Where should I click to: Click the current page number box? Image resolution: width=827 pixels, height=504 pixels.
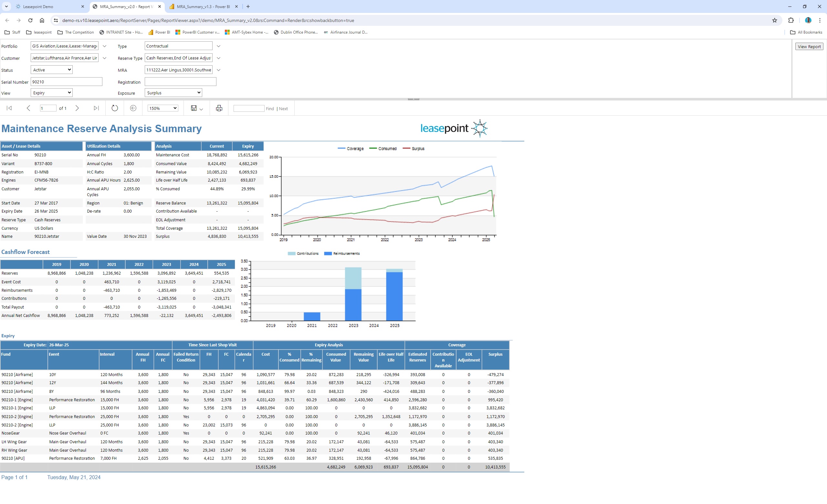[x=48, y=108]
